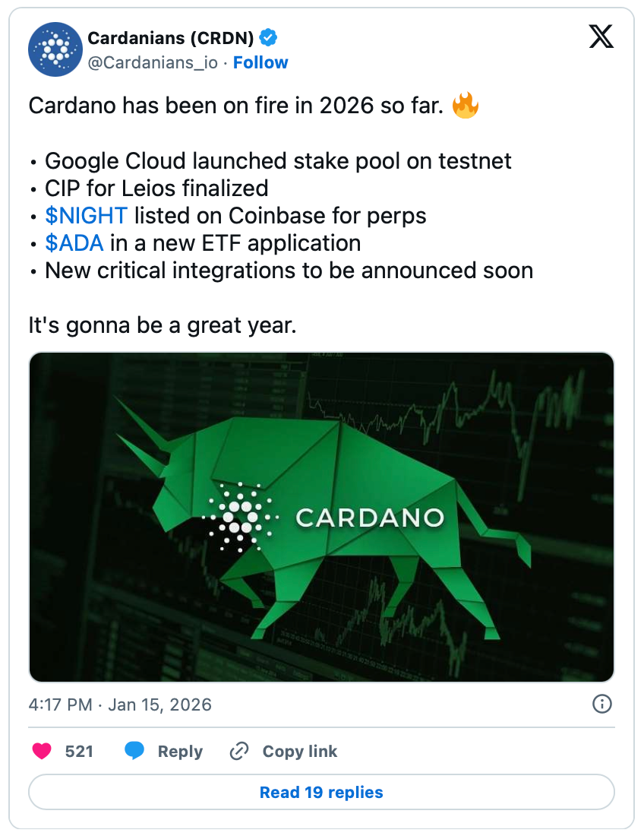
Task: Click the 521 likes count
Action: click(79, 752)
